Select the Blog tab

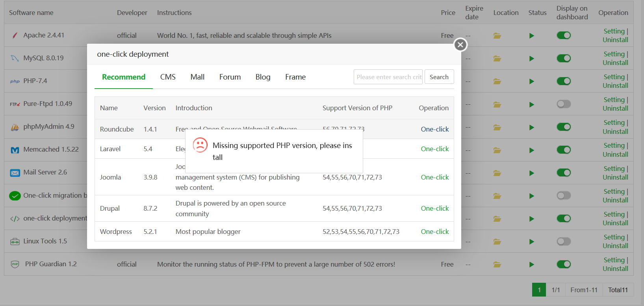click(x=263, y=77)
